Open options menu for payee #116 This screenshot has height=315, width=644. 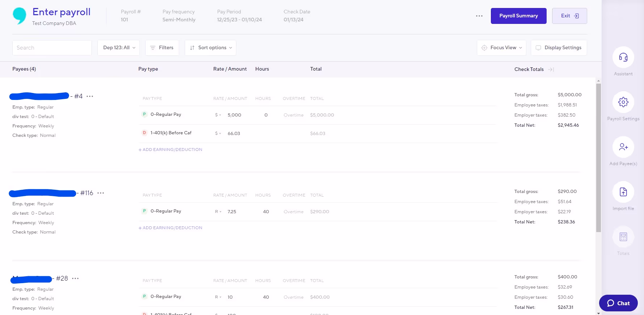[x=101, y=193]
